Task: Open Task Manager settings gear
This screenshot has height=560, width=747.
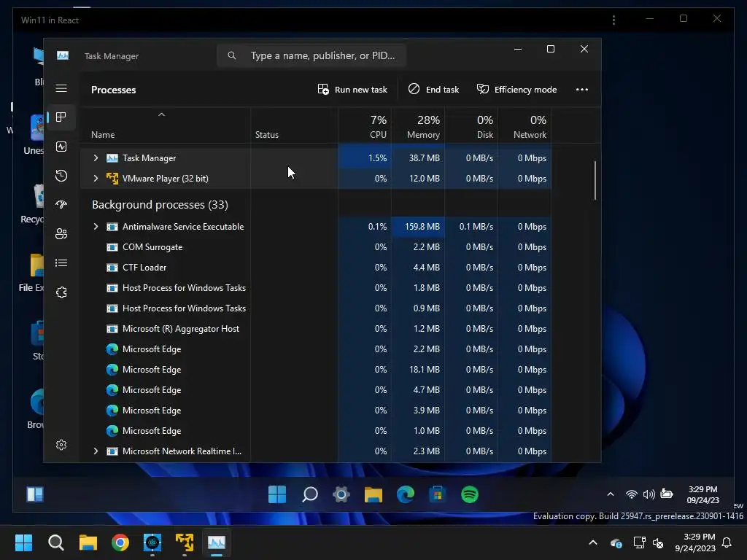Action: [x=61, y=445]
